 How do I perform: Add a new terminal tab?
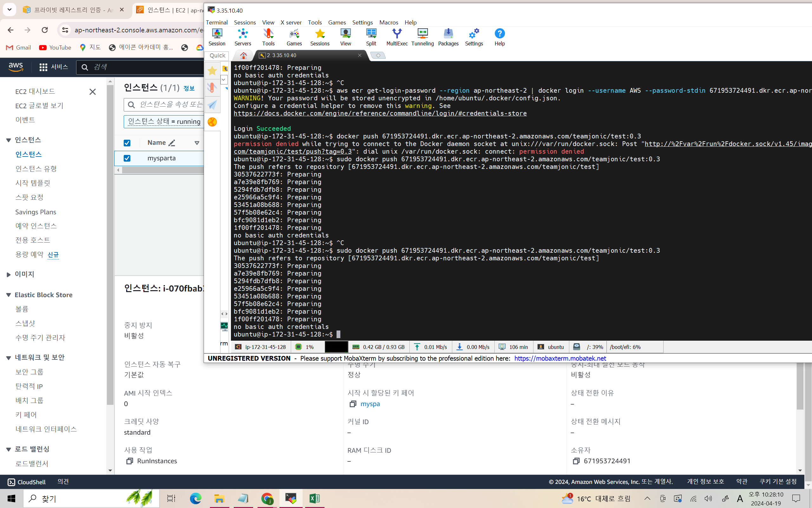[x=378, y=56]
